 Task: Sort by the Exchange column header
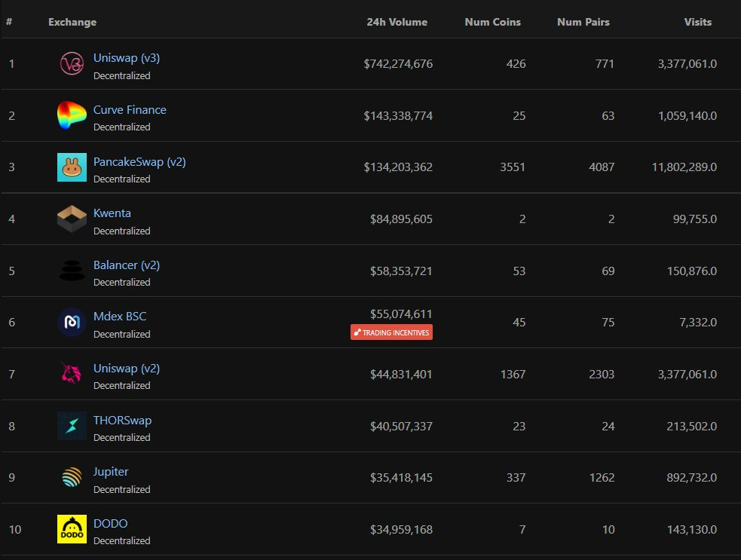[x=72, y=22]
